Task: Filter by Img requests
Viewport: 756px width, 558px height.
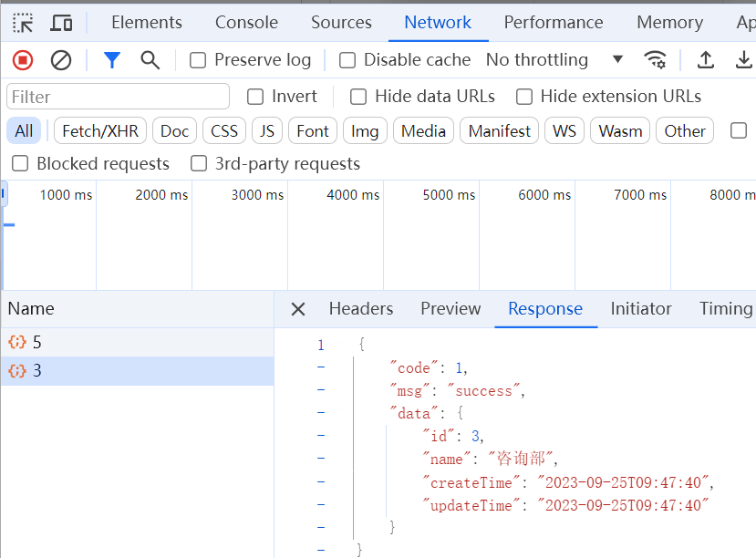Action: point(365,131)
